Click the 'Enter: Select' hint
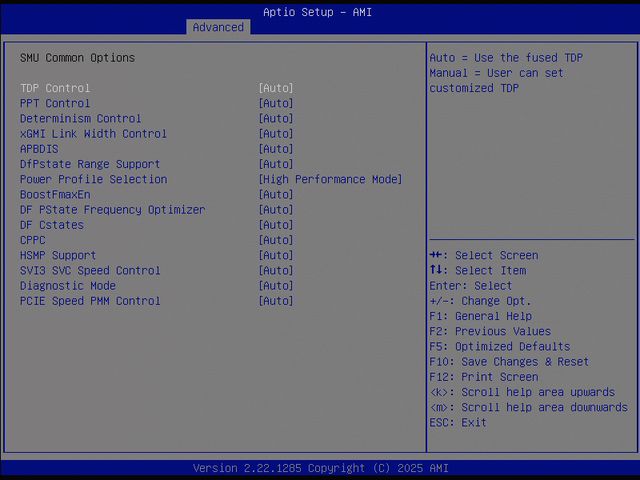The width and height of the screenshot is (640, 480). click(x=471, y=286)
